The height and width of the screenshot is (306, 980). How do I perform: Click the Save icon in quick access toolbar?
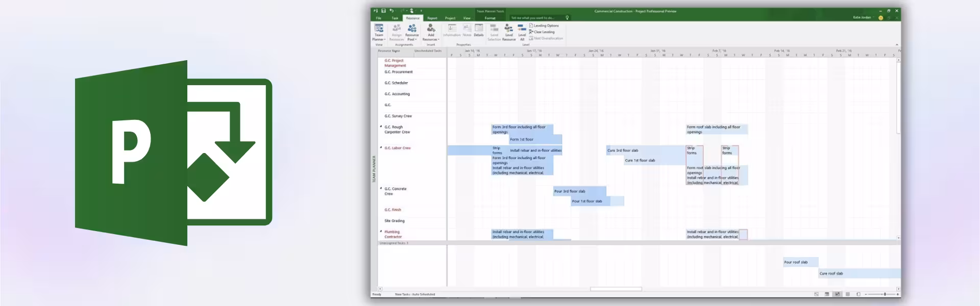pyautogui.click(x=383, y=11)
